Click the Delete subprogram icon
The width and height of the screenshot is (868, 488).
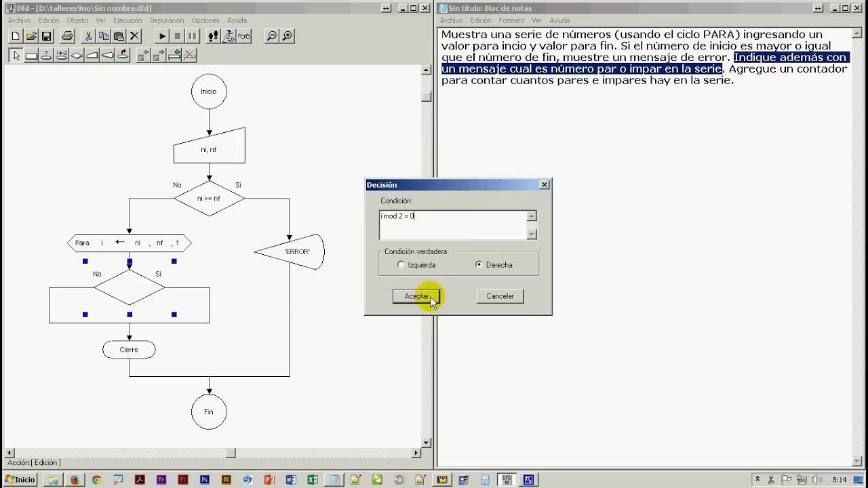pyautogui.click(x=190, y=56)
